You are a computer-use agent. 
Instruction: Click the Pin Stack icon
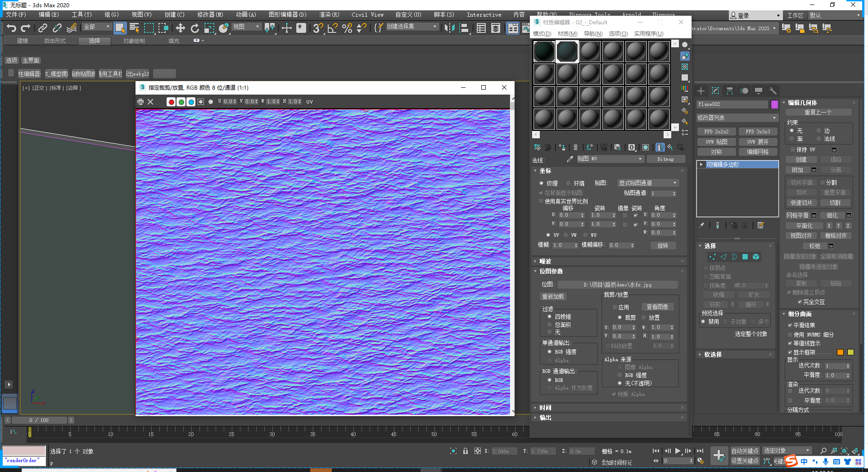pos(701,225)
